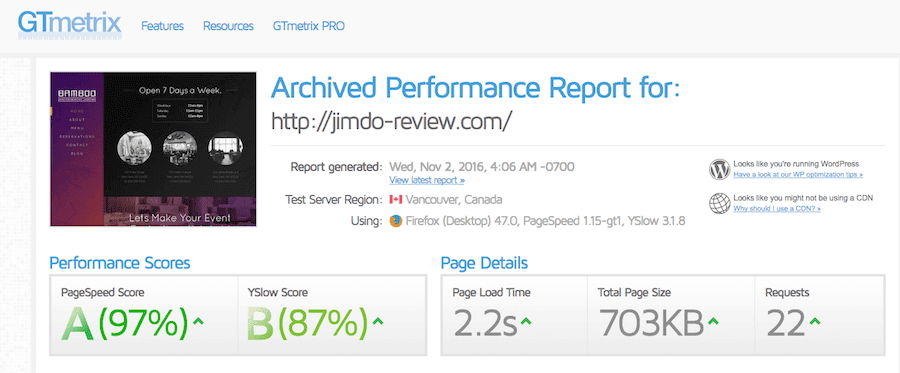Click the GTmetrix logo
The width and height of the screenshot is (900, 373).
[70, 25]
